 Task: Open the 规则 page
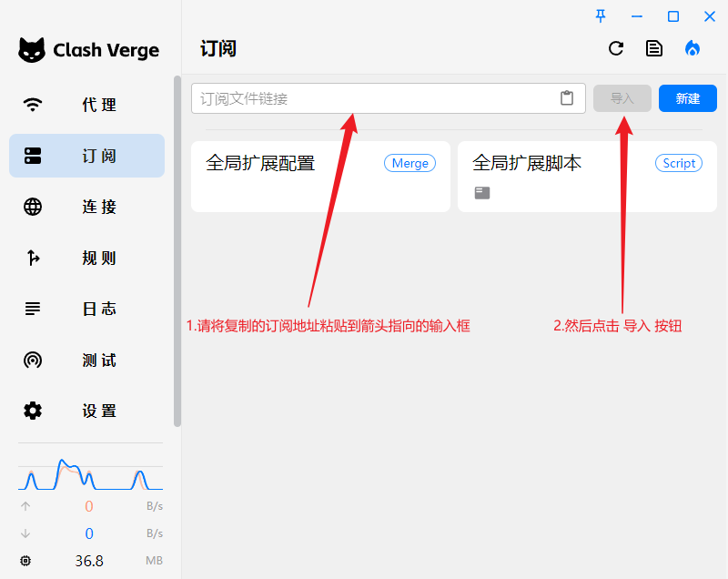click(x=86, y=258)
